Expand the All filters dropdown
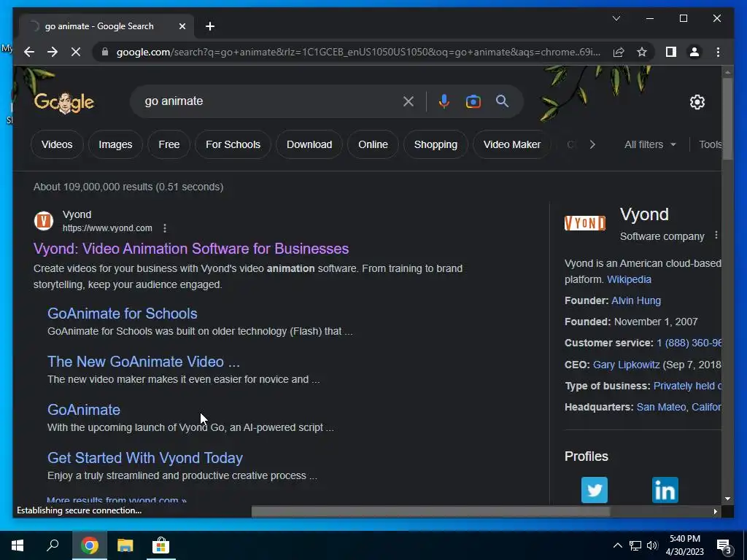747x560 pixels. click(650, 144)
